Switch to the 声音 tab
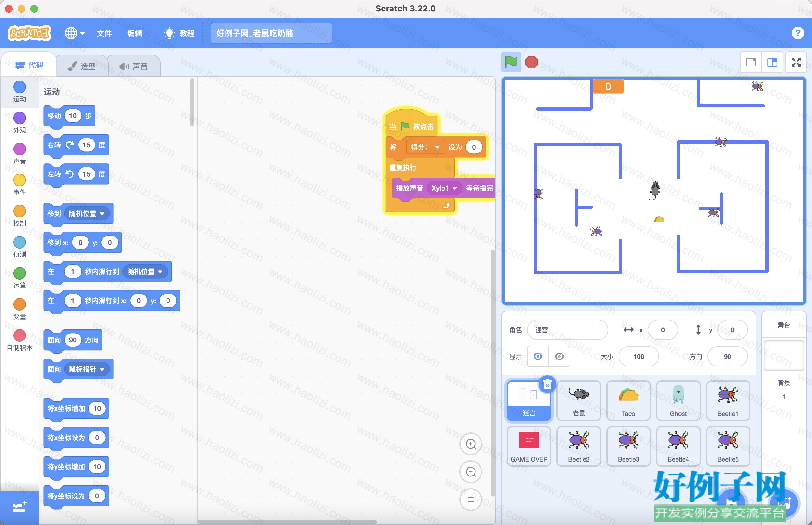The image size is (812, 525). point(134,66)
